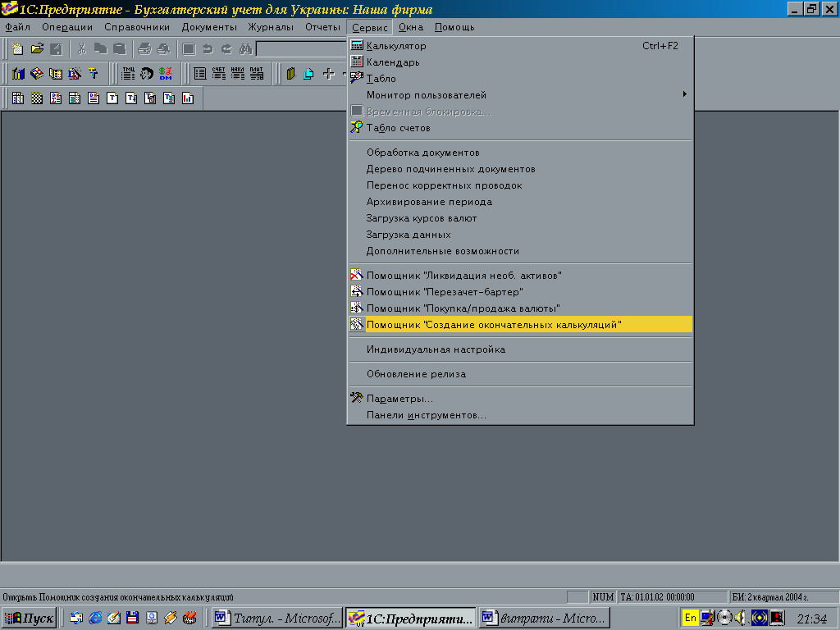The width and height of the screenshot is (840, 630).
Task: Click the Copy icon beside the scissors
Action: (100, 49)
